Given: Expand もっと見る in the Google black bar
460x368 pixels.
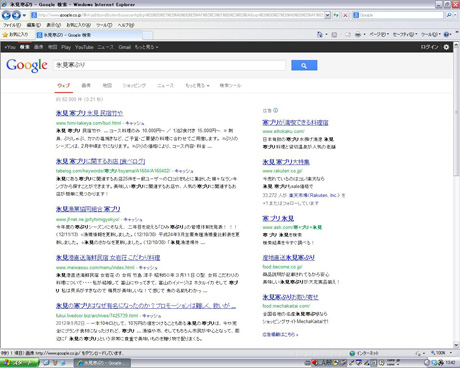Looking at the screenshot, I should tap(146, 47).
